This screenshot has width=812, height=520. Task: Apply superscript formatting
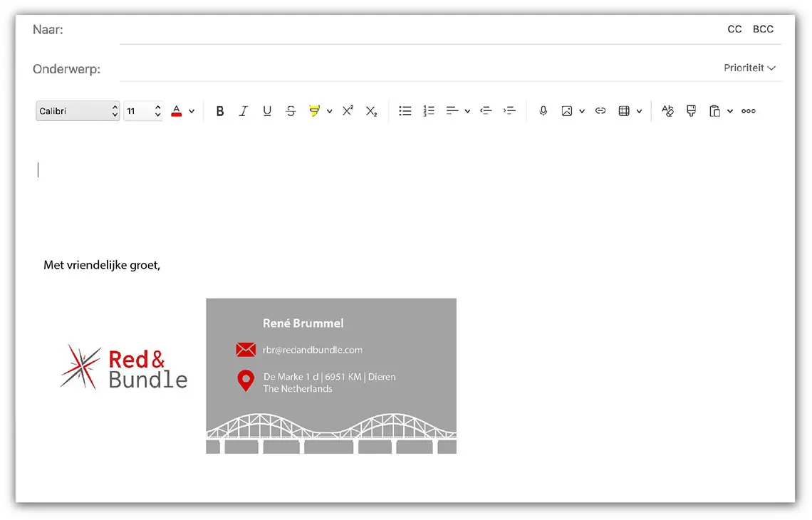pyautogui.click(x=348, y=111)
